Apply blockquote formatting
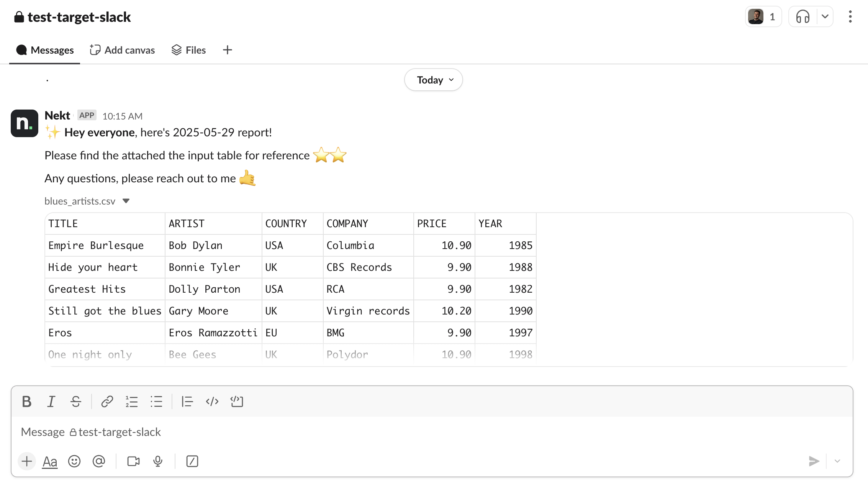The image size is (868, 493). pos(187,401)
